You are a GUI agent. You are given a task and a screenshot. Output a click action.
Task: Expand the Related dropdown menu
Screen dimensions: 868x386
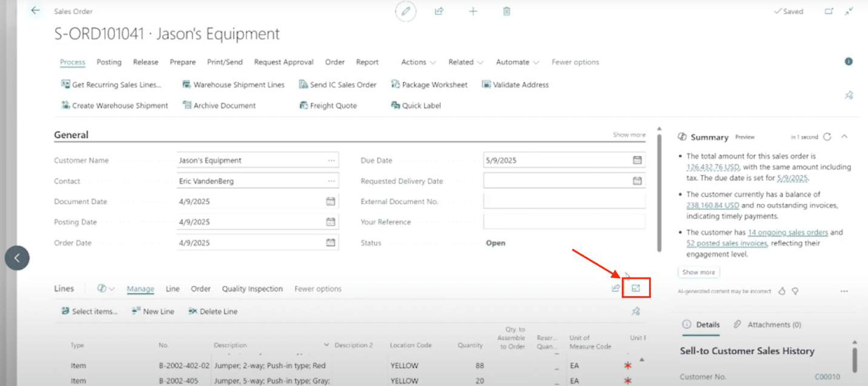coord(466,62)
